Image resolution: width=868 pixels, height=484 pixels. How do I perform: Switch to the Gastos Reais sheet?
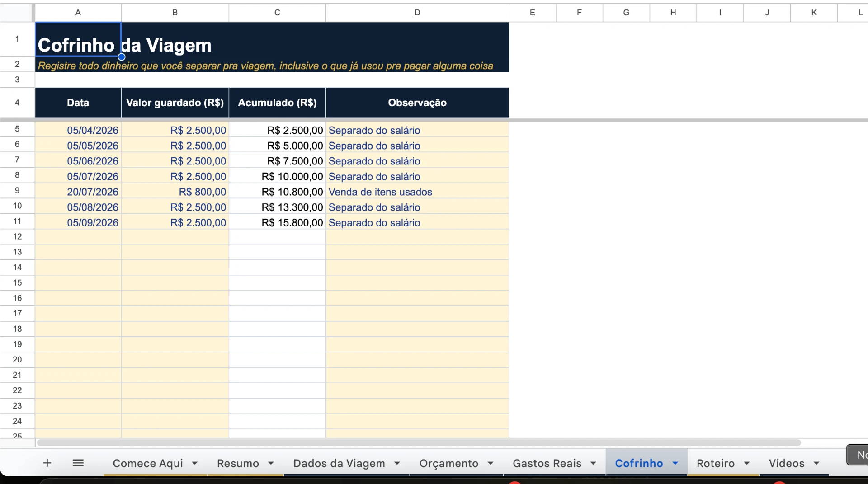click(x=547, y=463)
